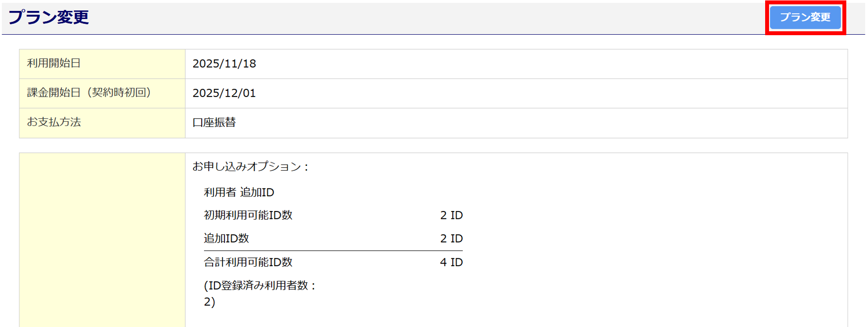
Task: Click the 課金開始日（契約時初回） label cell
Action: [x=89, y=93]
